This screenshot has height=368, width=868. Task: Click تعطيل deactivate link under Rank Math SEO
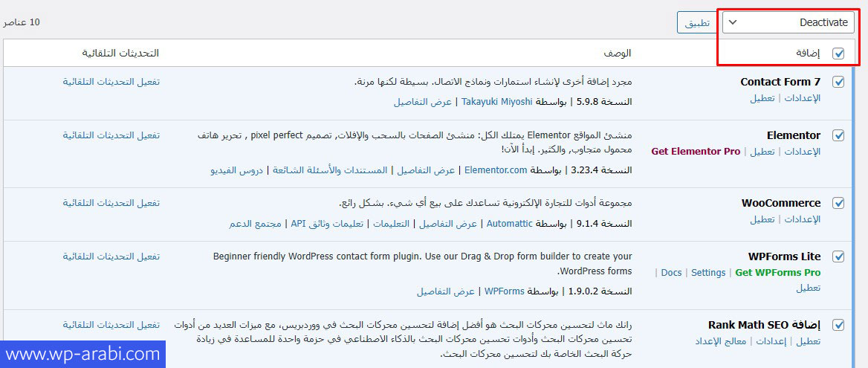coord(809,341)
